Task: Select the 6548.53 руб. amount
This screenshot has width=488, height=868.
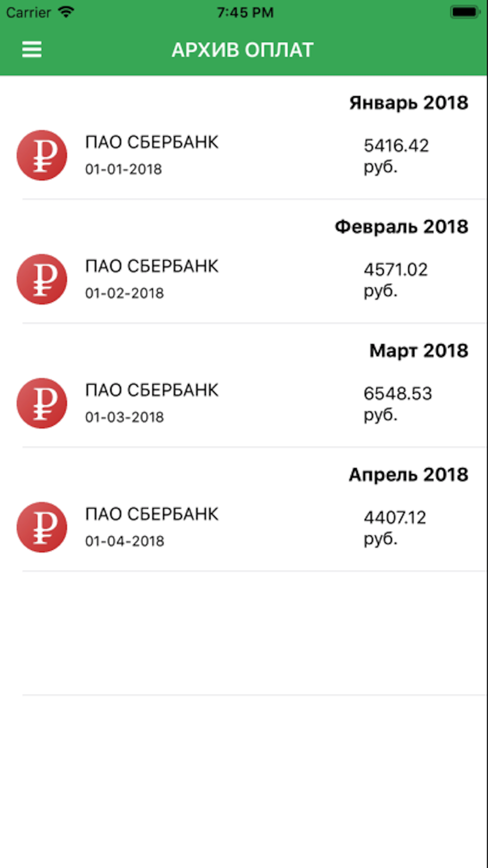Action: 398,404
